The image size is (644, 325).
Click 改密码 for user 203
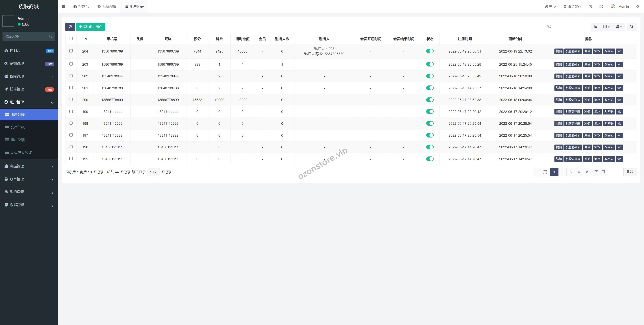point(609,64)
